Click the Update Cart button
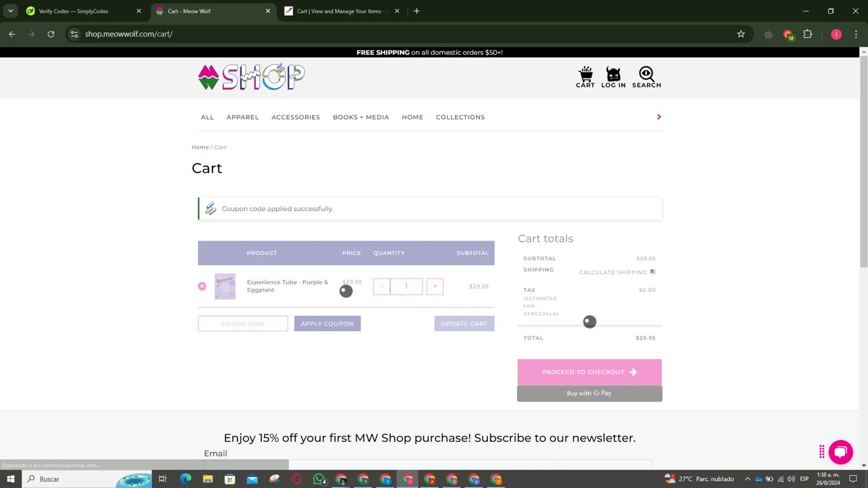 click(x=464, y=324)
